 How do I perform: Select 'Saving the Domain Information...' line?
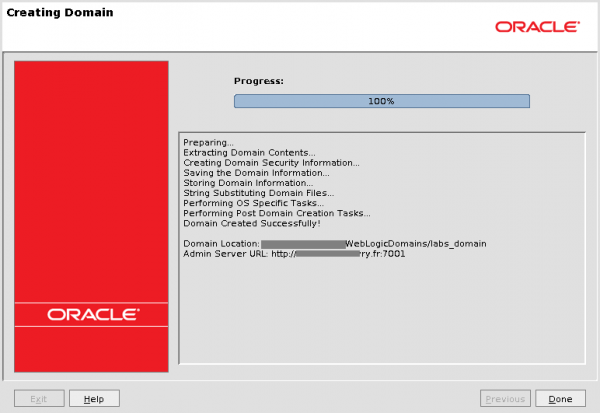[256, 173]
